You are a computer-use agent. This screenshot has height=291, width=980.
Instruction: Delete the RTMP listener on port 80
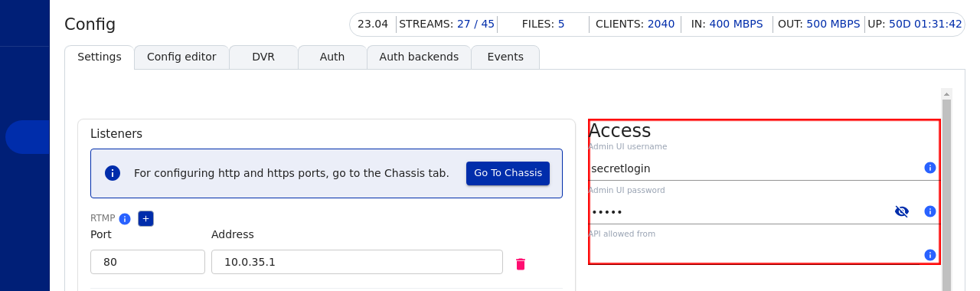(521, 263)
